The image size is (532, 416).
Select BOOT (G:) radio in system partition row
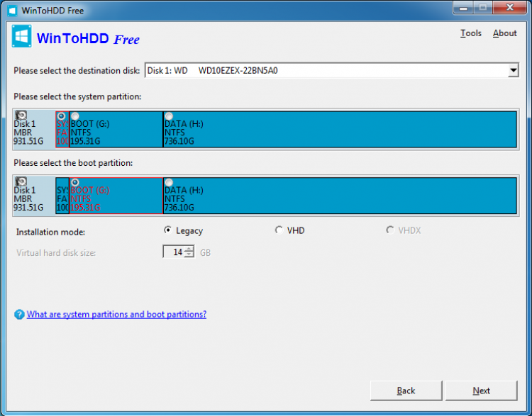75,116
